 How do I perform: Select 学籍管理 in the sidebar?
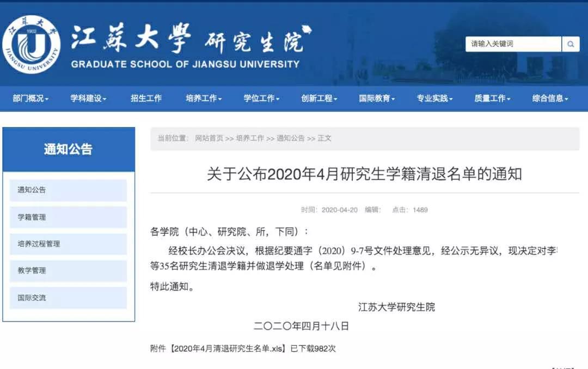coord(68,217)
